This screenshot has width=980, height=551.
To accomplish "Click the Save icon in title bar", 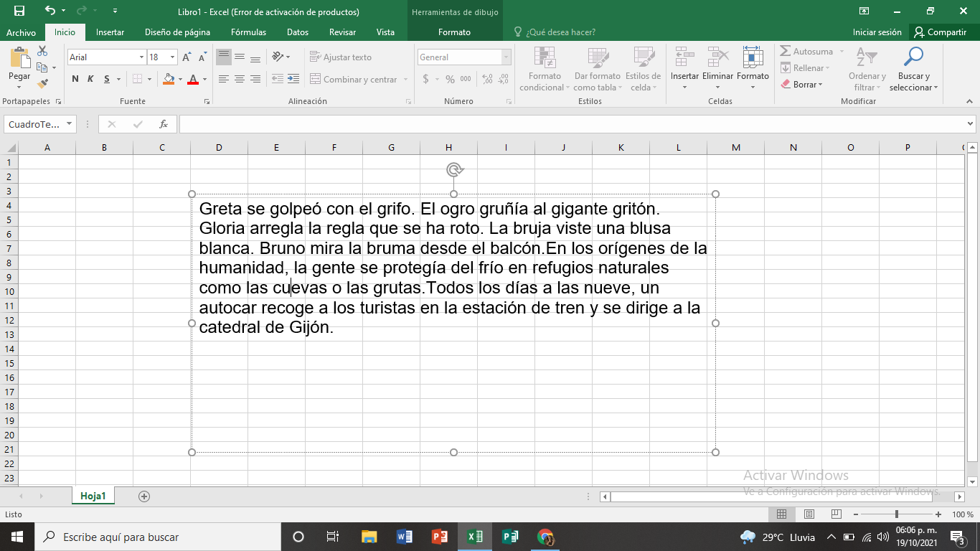I will [19, 11].
